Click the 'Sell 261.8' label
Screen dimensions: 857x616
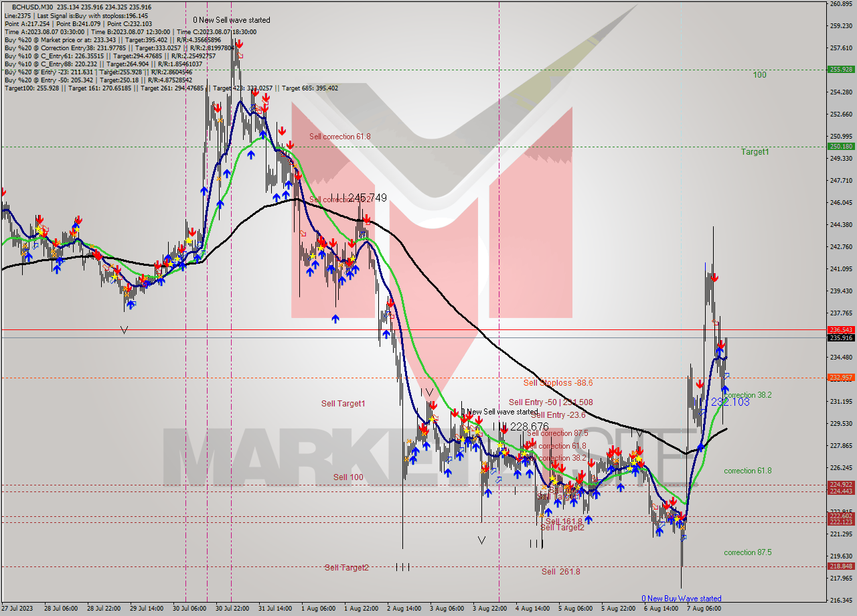(561, 571)
